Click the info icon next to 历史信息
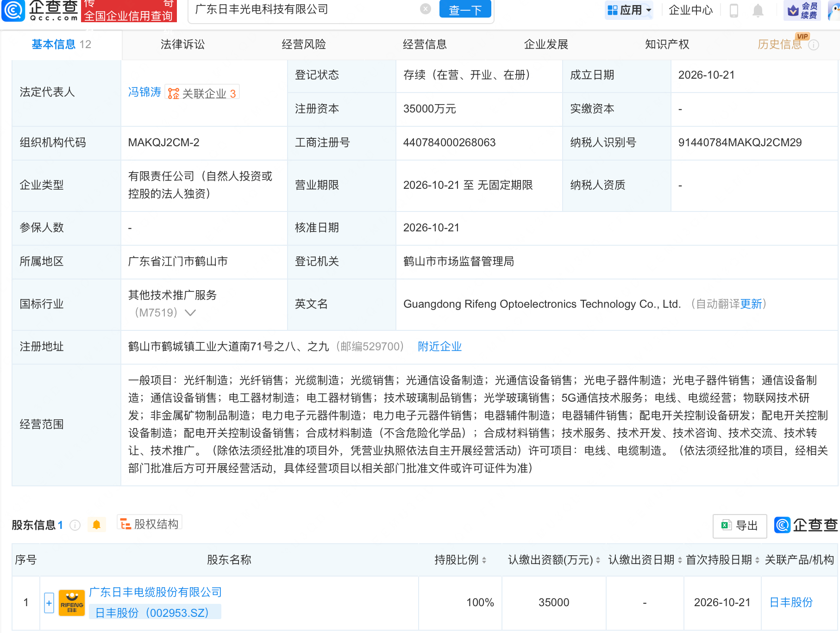The image size is (840, 633). pyautogui.click(x=814, y=45)
